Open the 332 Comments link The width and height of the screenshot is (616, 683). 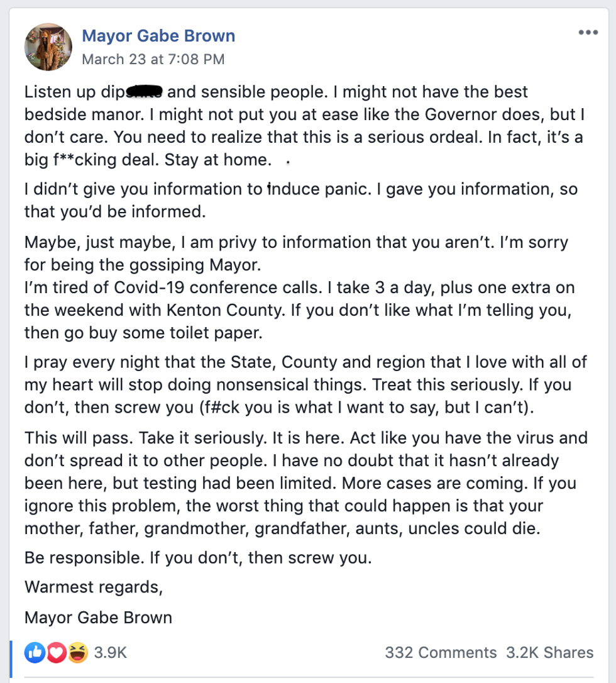point(441,653)
